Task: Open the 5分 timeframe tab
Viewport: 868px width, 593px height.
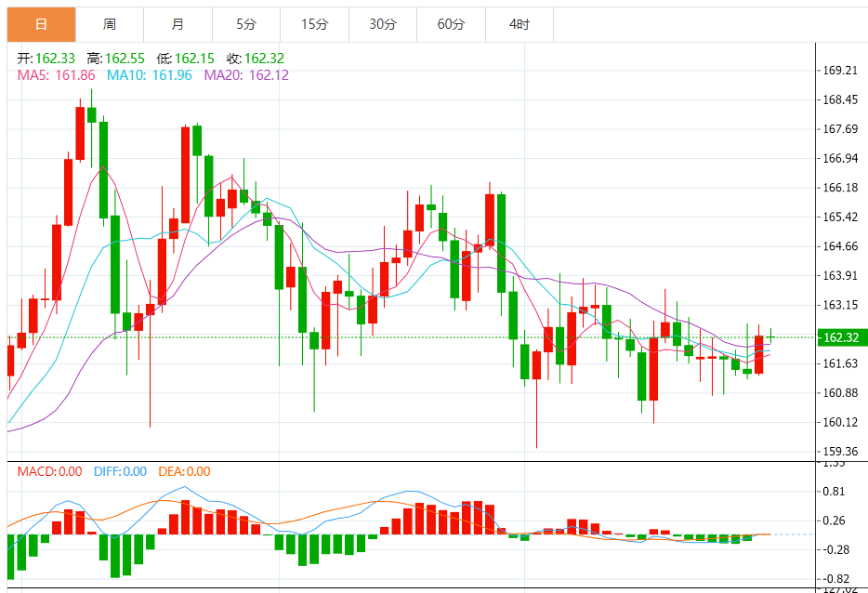Action: tap(246, 24)
